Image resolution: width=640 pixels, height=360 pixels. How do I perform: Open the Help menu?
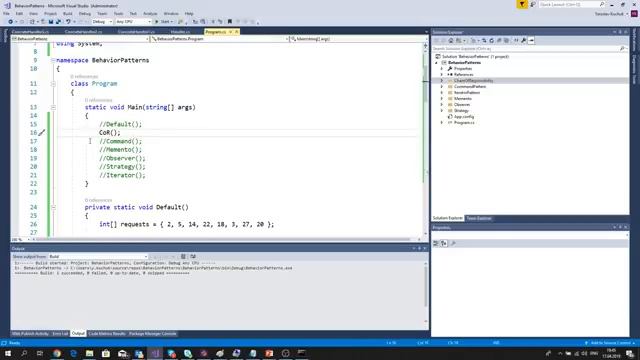[189, 13]
